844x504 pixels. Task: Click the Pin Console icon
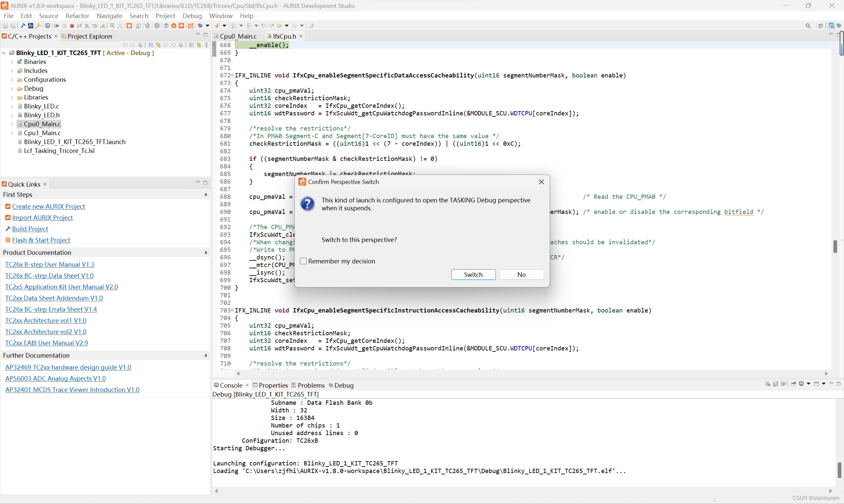point(794,384)
